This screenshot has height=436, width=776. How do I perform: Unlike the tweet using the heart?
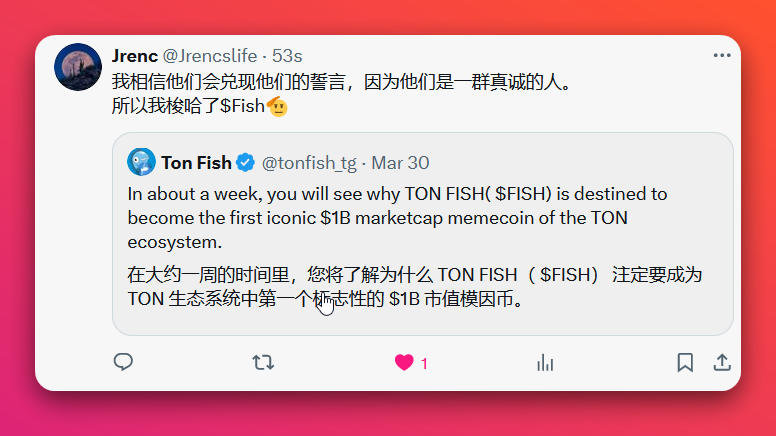point(404,362)
